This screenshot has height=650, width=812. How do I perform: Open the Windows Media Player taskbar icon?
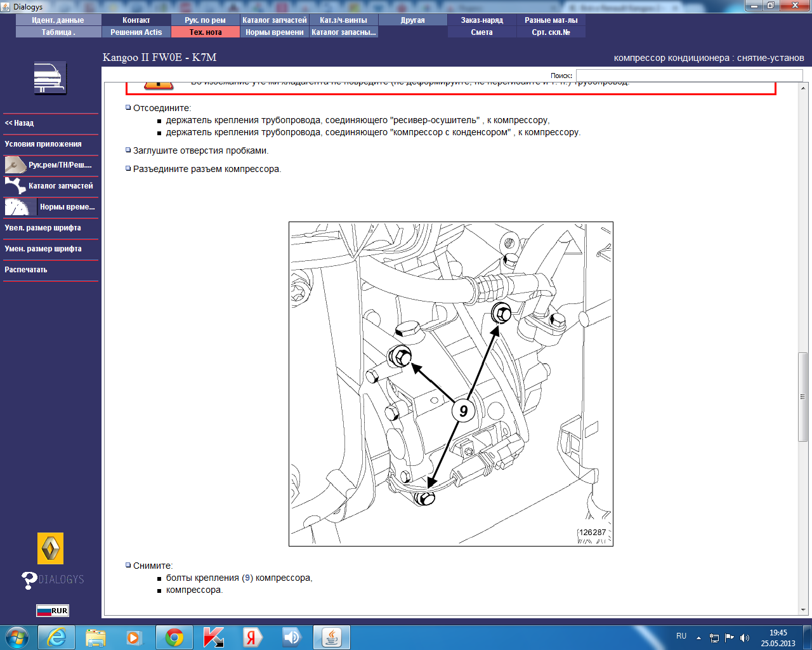pos(134,637)
